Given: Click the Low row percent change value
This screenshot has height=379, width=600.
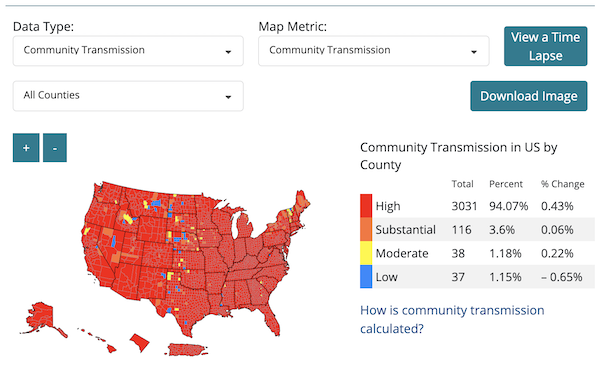Looking at the screenshot, I should click(x=562, y=277).
